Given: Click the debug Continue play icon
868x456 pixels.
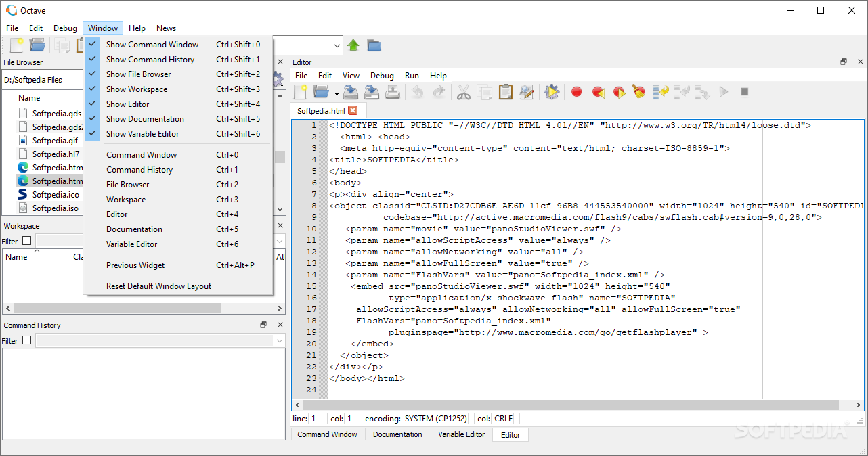Looking at the screenshot, I should [x=724, y=92].
